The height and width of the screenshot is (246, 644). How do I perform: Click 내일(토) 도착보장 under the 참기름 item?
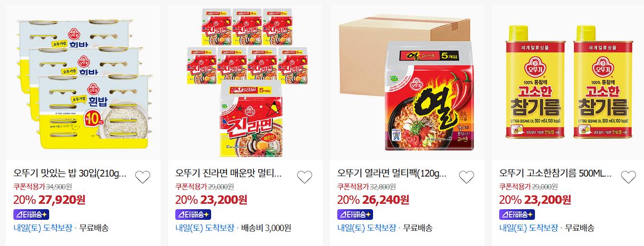coord(529,228)
